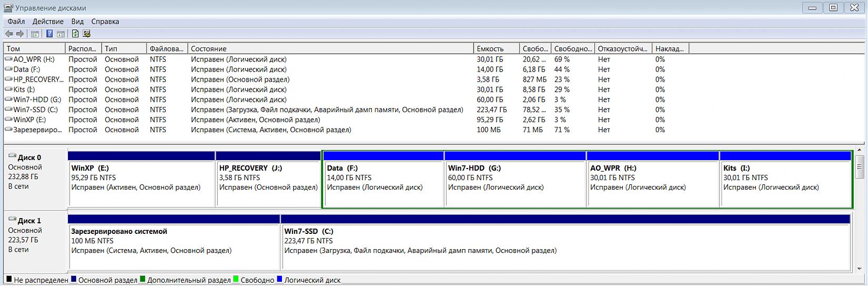Image resolution: width=868 pixels, height=286 pixels.
Task: Select Зарезервировано системой partition on Диск 1
Action: pos(174,242)
